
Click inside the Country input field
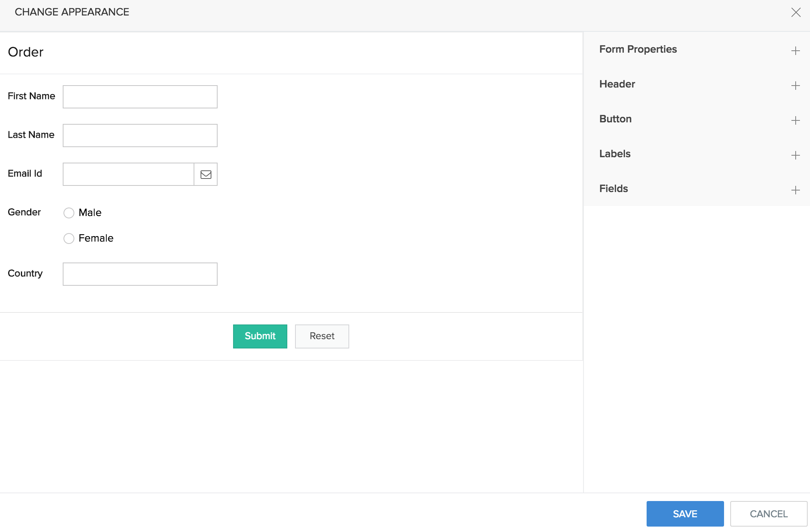click(139, 274)
